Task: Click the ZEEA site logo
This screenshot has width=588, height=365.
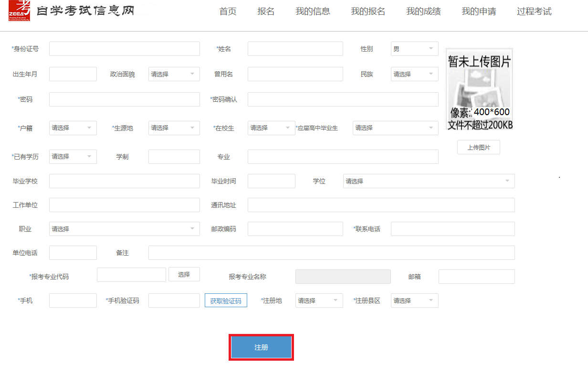Action: tap(19, 11)
